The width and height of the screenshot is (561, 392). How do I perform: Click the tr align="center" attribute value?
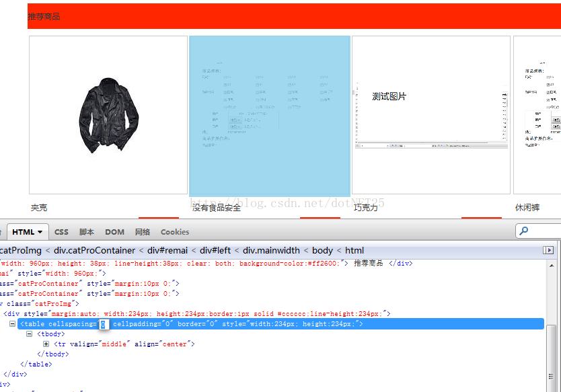click(x=175, y=344)
